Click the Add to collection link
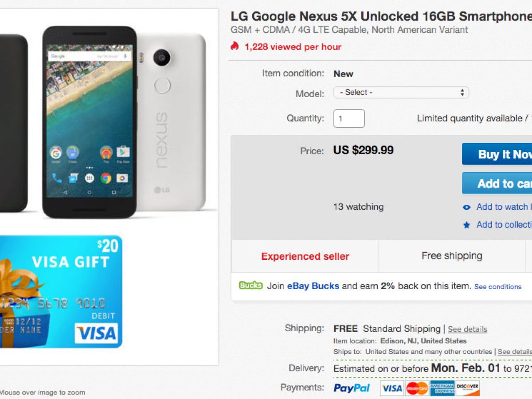532x399 pixels. point(504,225)
